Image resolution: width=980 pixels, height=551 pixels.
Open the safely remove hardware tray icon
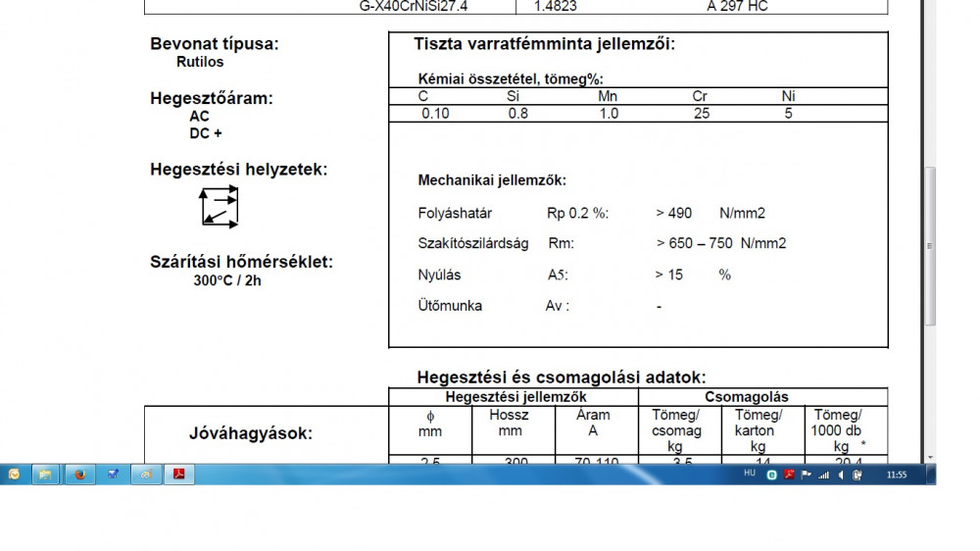pos(857,476)
